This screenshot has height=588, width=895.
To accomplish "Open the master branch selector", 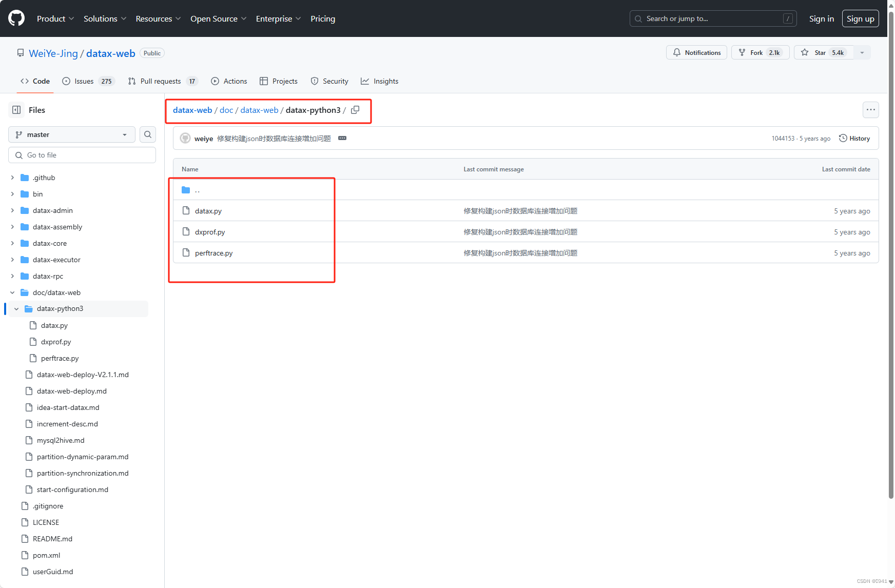I will 72,134.
